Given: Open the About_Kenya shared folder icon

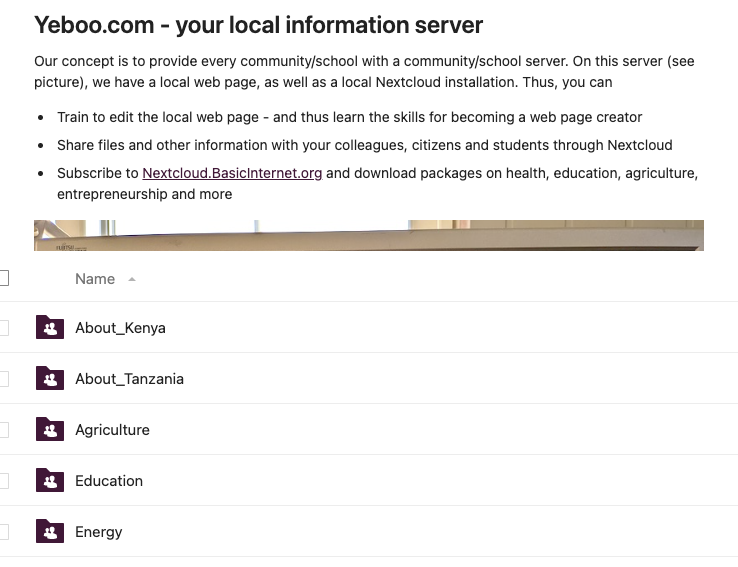Looking at the screenshot, I should pos(50,327).
